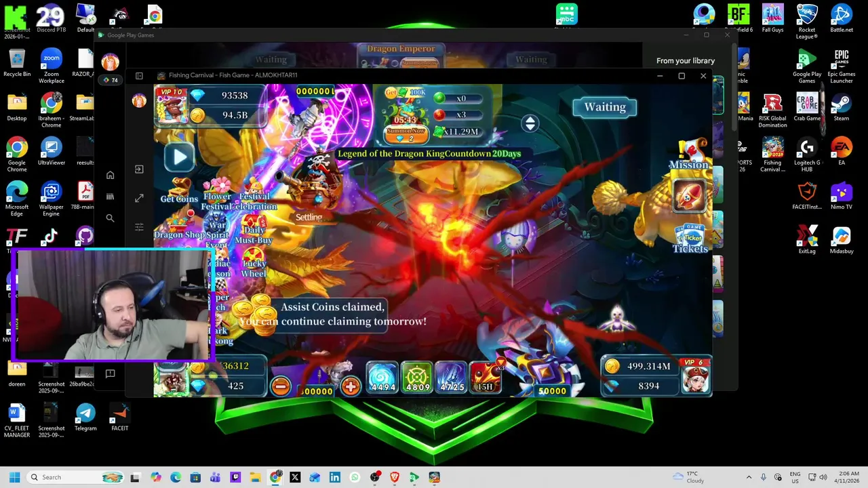Open the Get Coins treasure chest
The height and width of the screenshot is (488, 868).
(179, 189)
